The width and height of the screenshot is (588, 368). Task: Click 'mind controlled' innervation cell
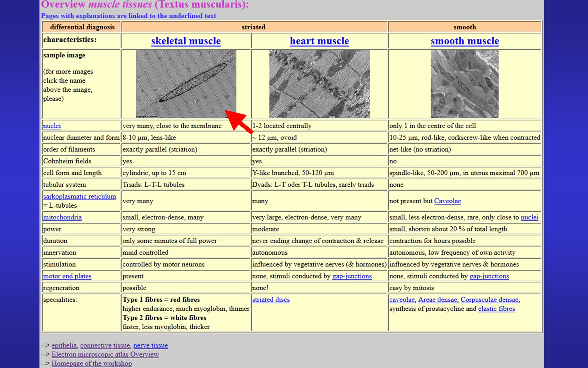tap(186, 253)
